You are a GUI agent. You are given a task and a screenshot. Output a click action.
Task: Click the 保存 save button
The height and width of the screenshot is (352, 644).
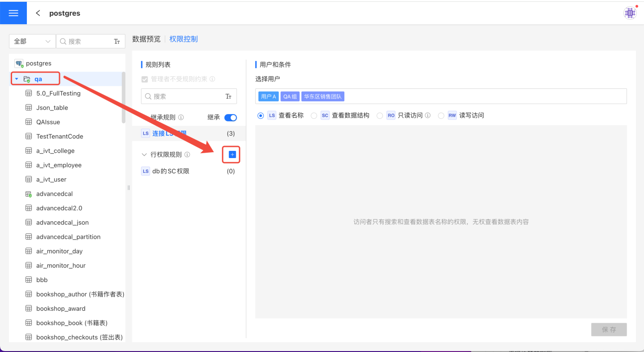point(609,330)
